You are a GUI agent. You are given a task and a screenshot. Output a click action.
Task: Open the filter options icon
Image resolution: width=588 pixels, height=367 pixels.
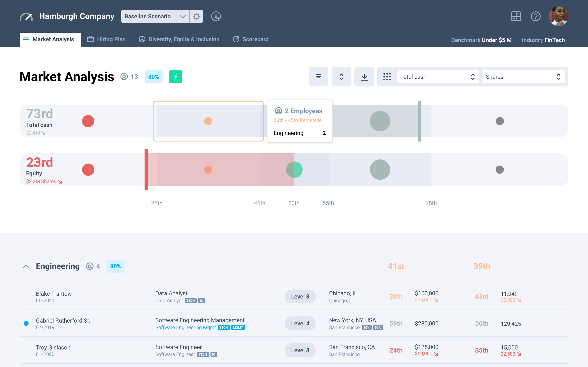click(318, 76)
